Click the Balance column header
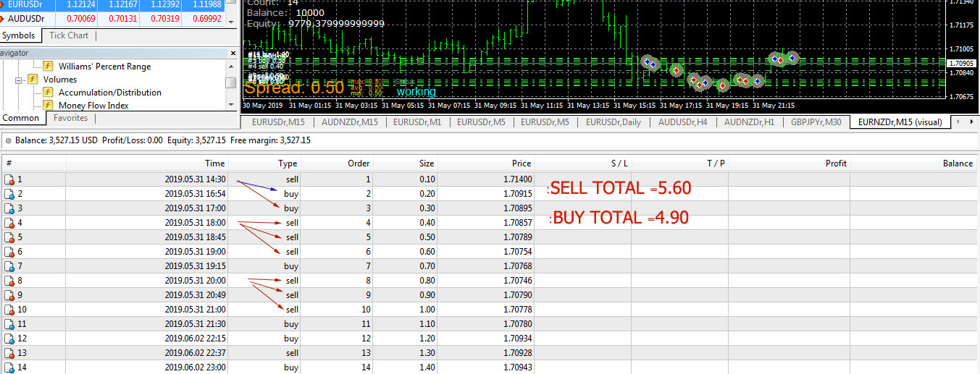This screenshot has width=980, height=374. coord(915,163)
